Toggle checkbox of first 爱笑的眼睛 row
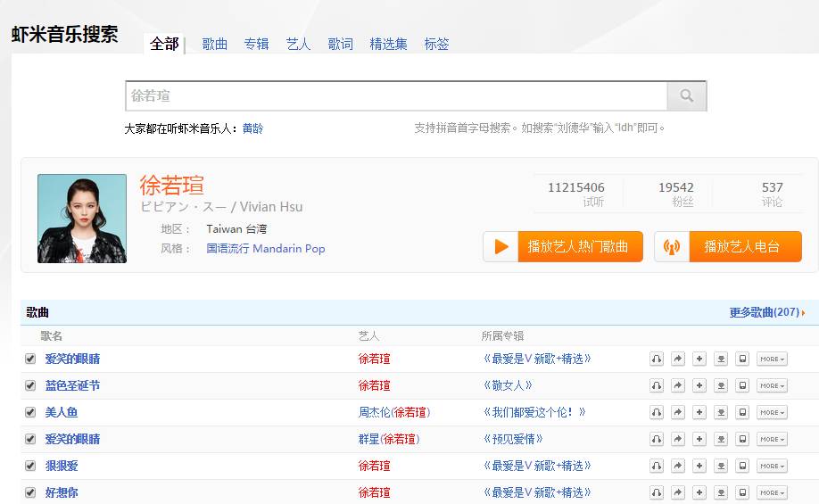The height and width of the screenshot is (504, 819). 30,359
